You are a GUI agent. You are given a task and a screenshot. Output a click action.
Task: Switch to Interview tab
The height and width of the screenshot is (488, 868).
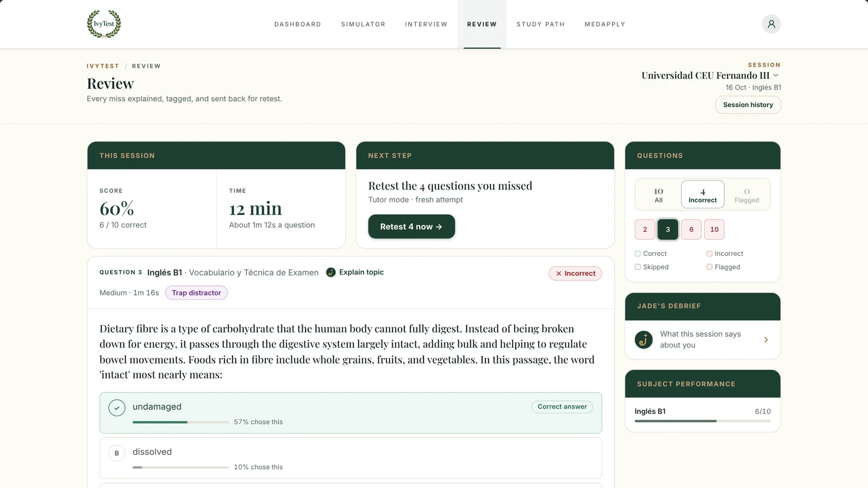coord(426,24)
